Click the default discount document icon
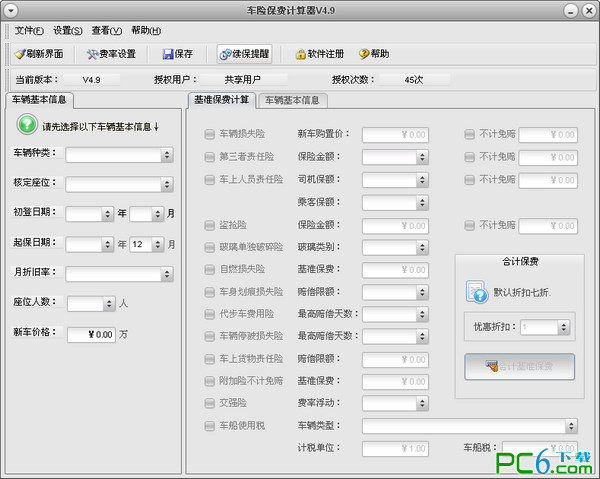The image size is (600, 479). [476, 292]
